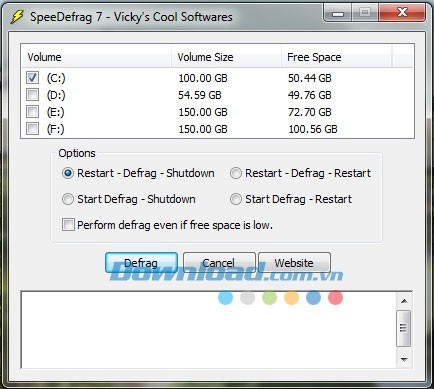Screen dimensions: 434x389
Task: Close the SpeeDefrag window
Action: tap(402, 13)
